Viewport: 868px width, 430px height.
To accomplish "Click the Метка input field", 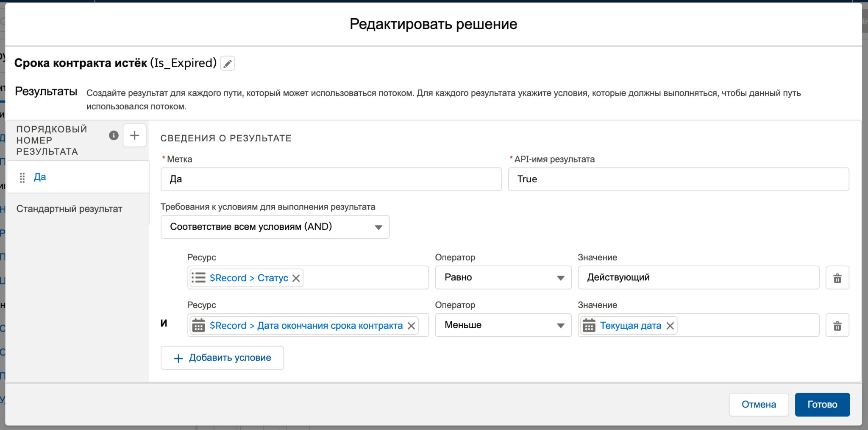I will (x=331, y=179).
